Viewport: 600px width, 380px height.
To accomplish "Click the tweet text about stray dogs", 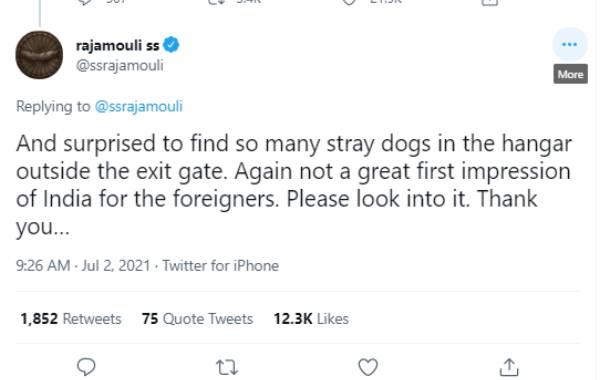I will pyautogui.click(x=294, y=185).
